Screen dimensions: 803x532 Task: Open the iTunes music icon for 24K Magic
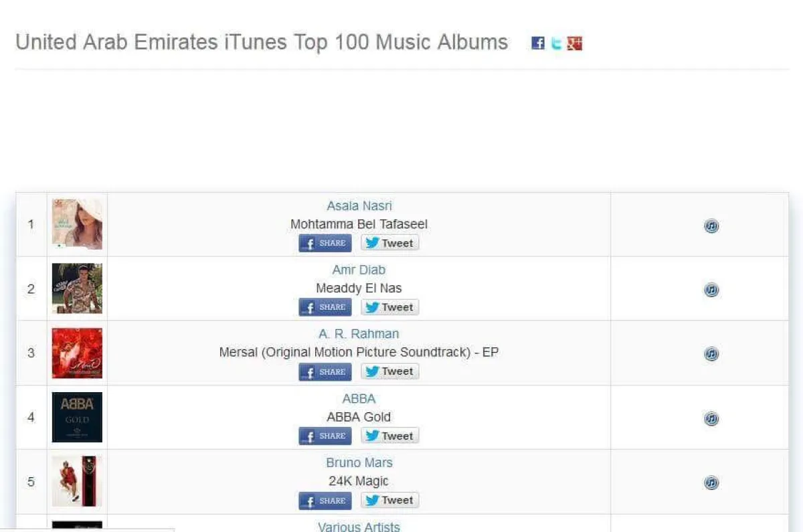[x=711, y=483]
